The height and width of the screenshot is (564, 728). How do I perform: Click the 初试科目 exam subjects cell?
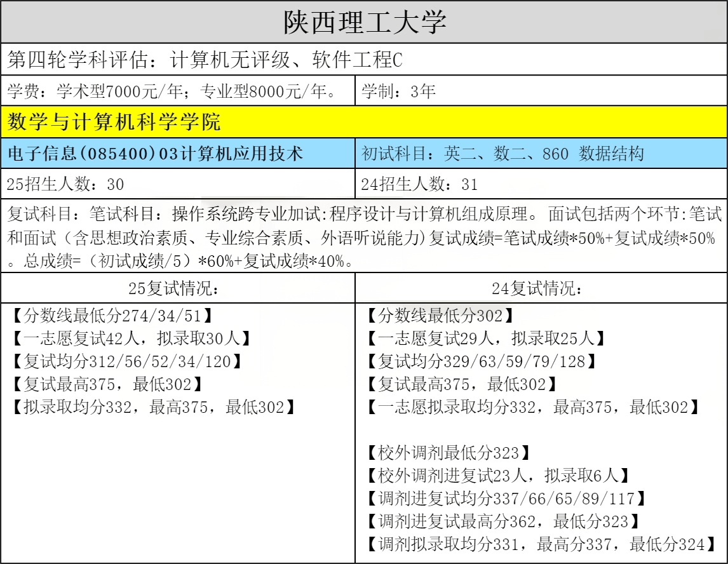click(502, 153)
